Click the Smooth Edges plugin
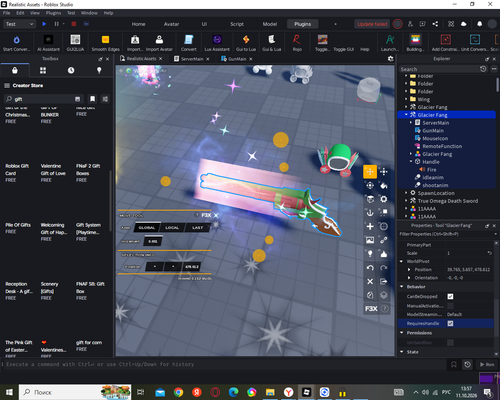500x400 pixels. (105, 43)
